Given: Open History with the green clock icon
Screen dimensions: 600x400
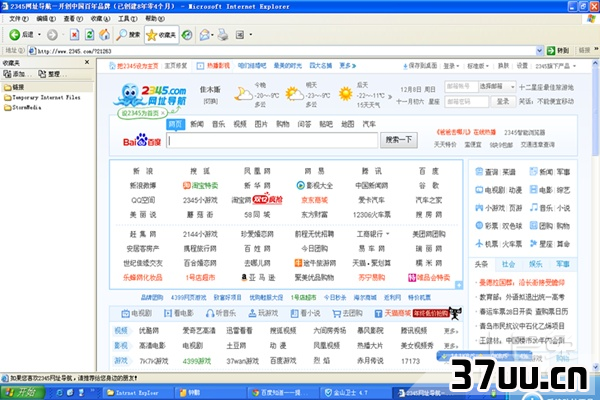Looking at the screenshot, I should [187, 35].
